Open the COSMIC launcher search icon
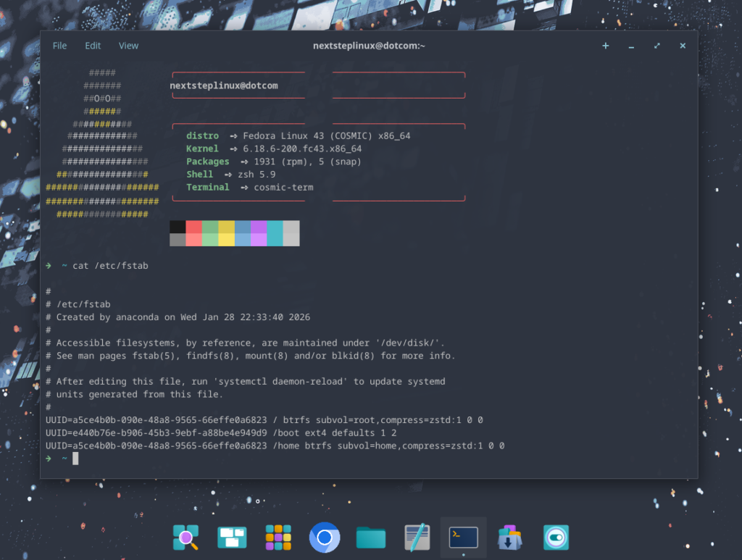Viewport: 742px width, 560px height. pos(185,538)
